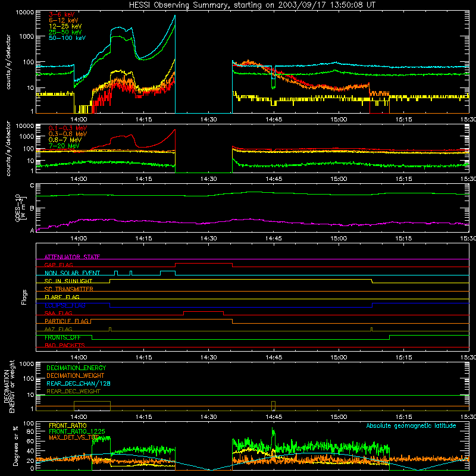Select the '14:00' time label under decimation panel

(x=79, y=417)
